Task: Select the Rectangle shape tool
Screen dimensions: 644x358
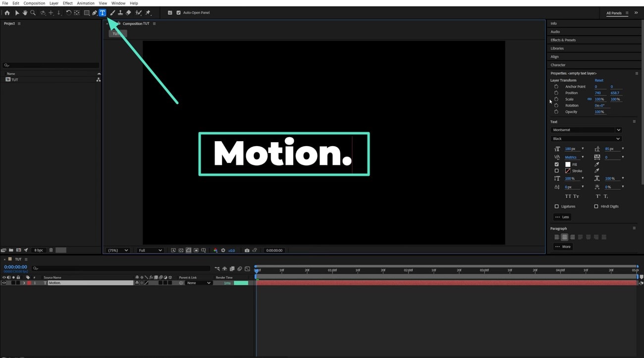Action: tap(87, 13)
